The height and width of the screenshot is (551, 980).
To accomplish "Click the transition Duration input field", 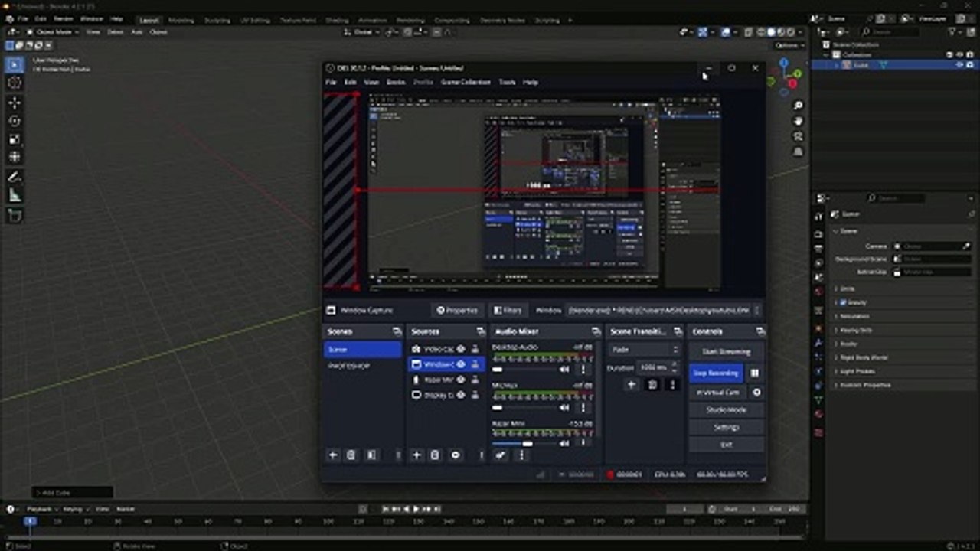I will coord(658,368).
